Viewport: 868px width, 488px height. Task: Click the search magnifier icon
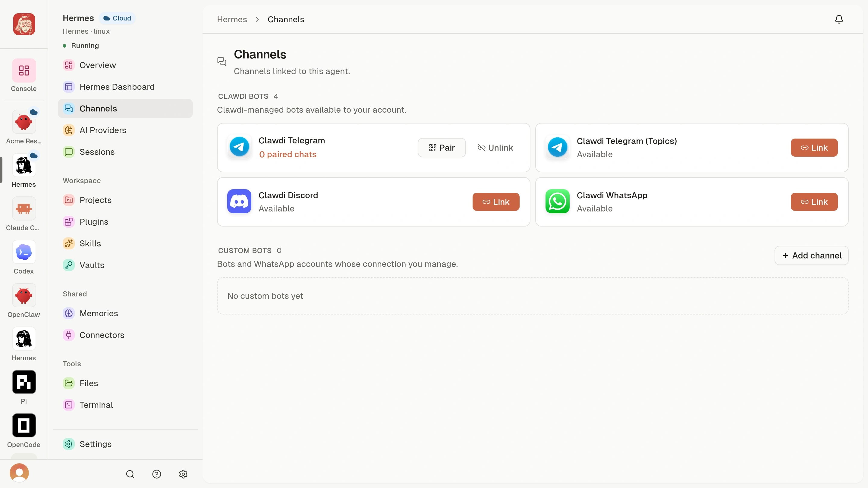[130, 474]
